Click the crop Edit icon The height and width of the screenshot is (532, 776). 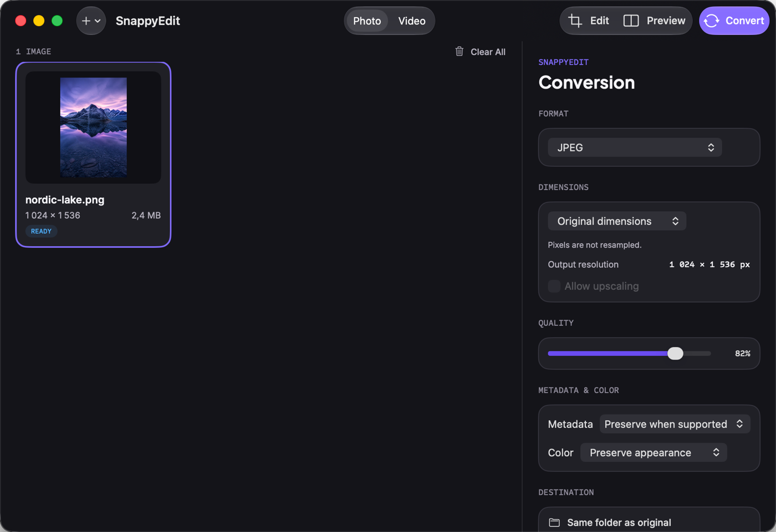pyautogui.click(x=575, y=21)
